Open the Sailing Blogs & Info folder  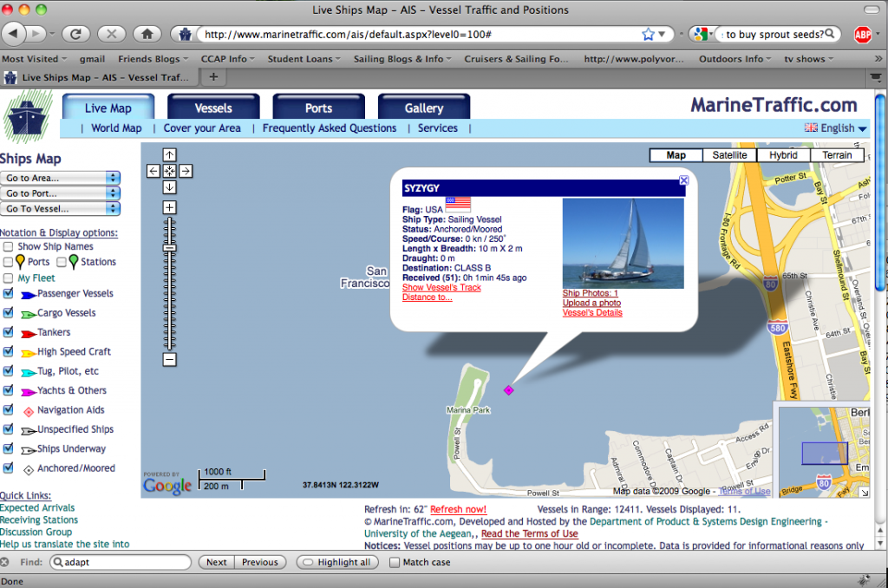pyautogui.click(x=402, y=59)
